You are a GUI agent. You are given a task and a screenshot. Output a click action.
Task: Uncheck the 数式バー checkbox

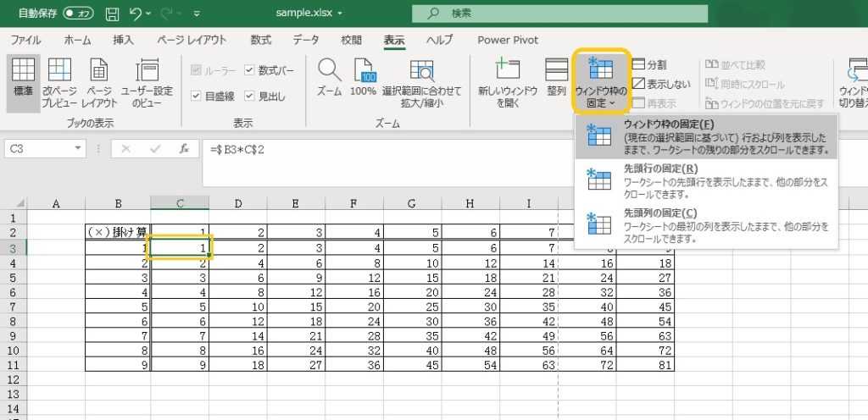[249, 70]
